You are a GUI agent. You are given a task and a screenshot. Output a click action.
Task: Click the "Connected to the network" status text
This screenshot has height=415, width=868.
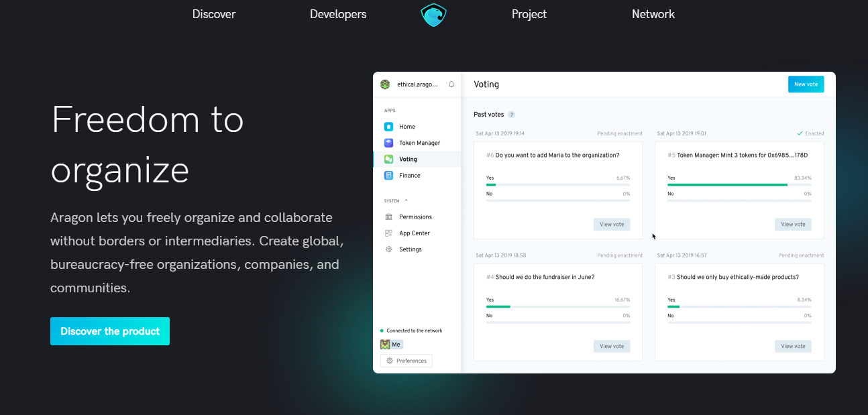click(x=414, y=331)
